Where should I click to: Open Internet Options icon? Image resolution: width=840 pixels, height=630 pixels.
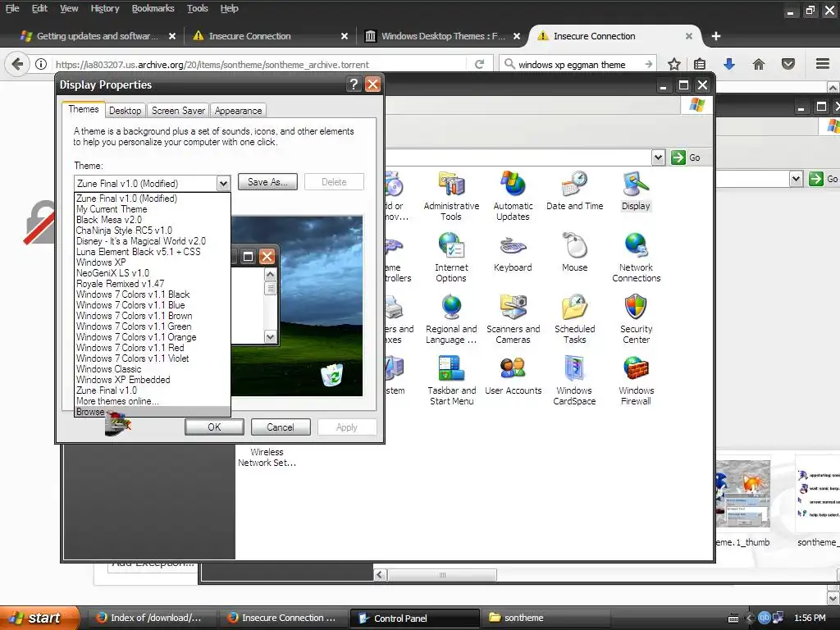pyautogui.click(x=451, y=258)
